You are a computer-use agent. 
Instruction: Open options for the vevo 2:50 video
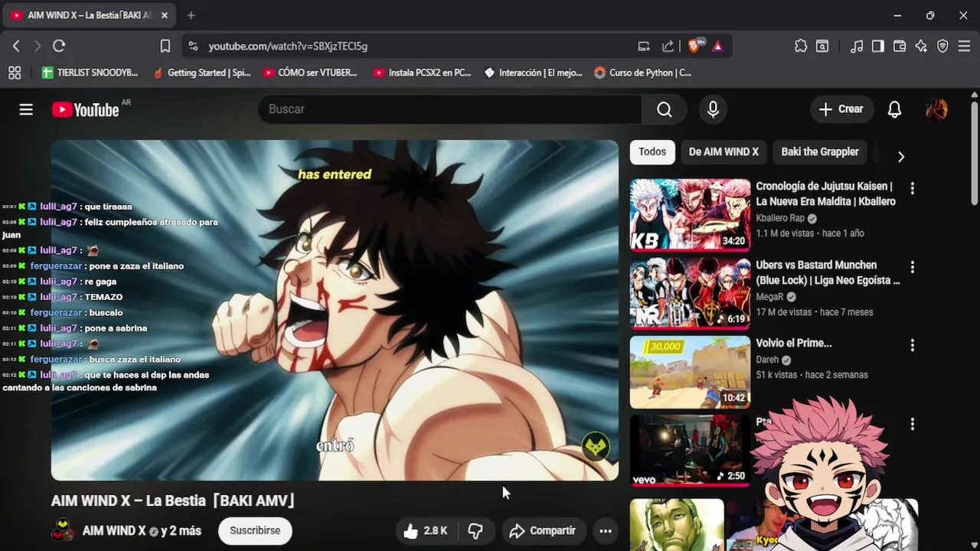tap(912, 423)
